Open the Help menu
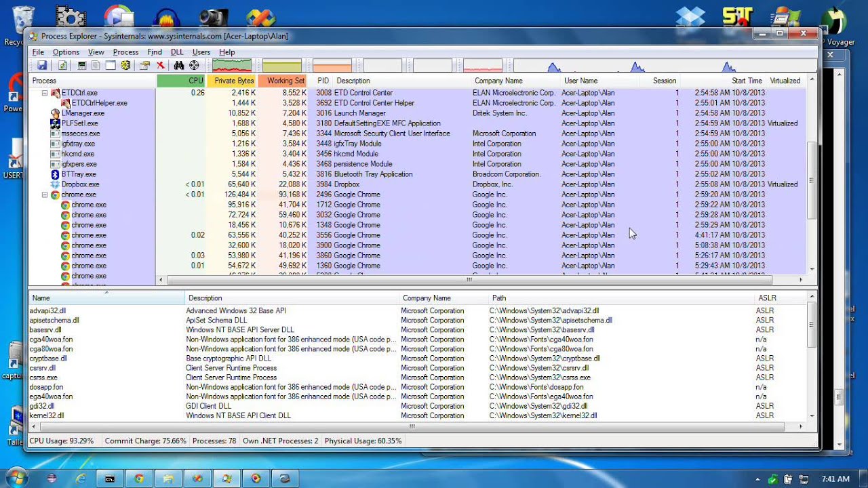 [227, 52]
